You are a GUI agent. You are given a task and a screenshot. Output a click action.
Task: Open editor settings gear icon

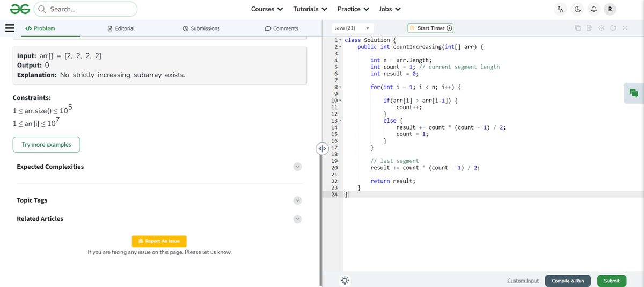[601, 28]
